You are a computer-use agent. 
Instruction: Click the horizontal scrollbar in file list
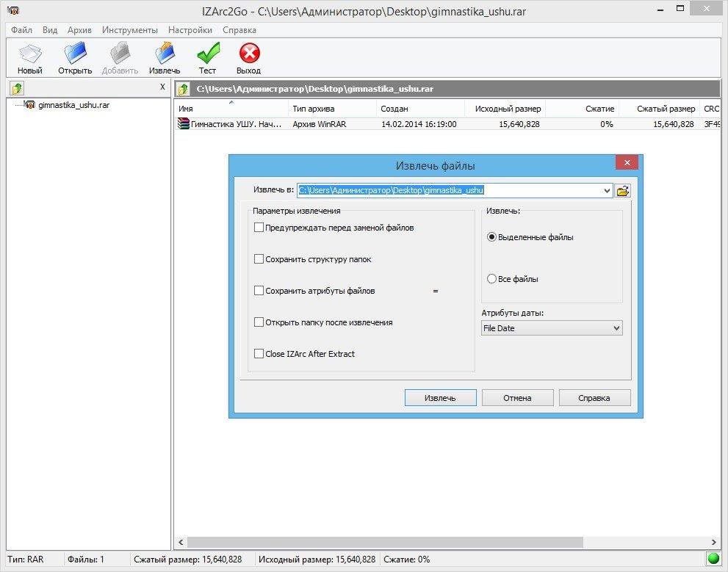point(382,543)
